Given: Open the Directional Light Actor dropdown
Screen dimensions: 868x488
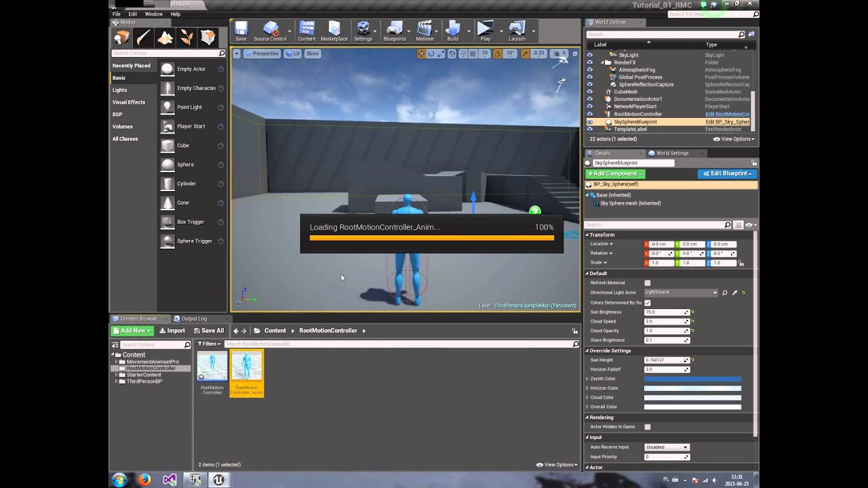Looking at the screenshot, I should coord(681,292).
